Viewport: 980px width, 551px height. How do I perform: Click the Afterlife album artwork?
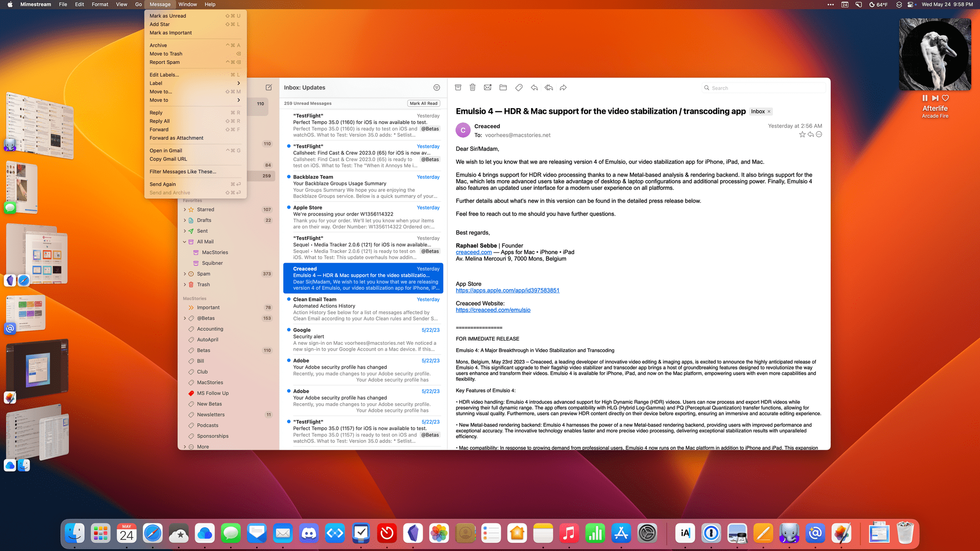point(935,55)
